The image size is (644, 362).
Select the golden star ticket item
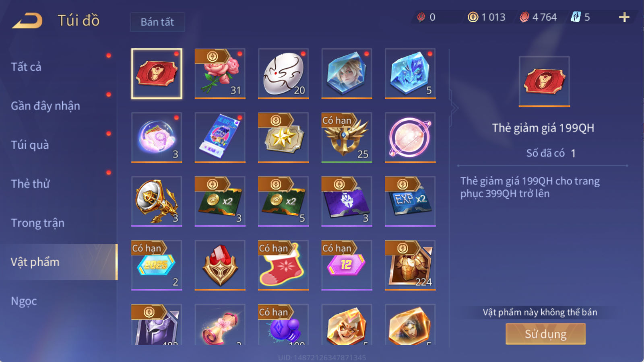[283, 138]
